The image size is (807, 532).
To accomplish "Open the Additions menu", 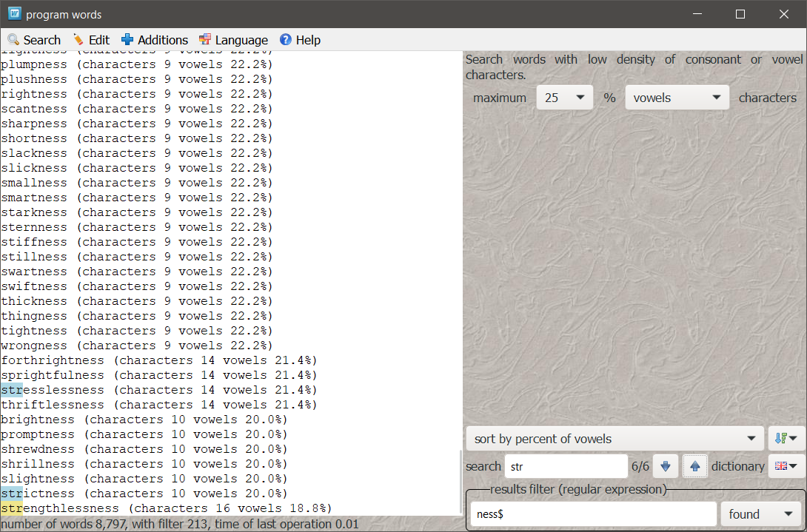I will (x=155, y=40).
